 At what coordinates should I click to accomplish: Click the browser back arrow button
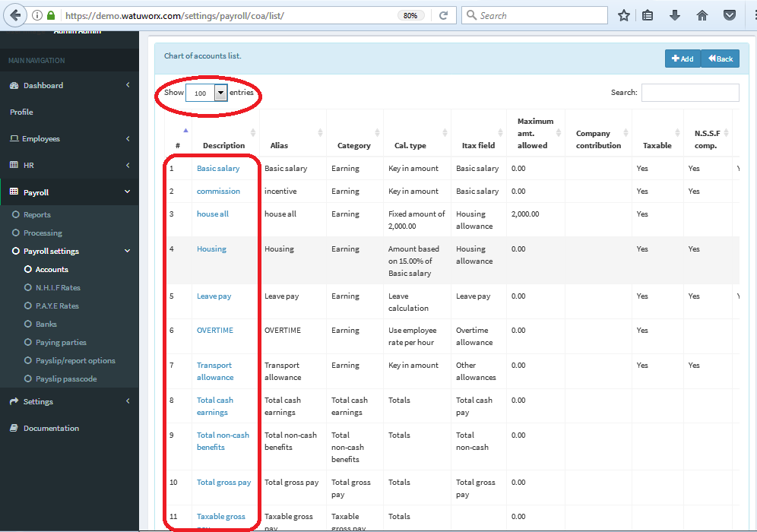coord(15,15)
